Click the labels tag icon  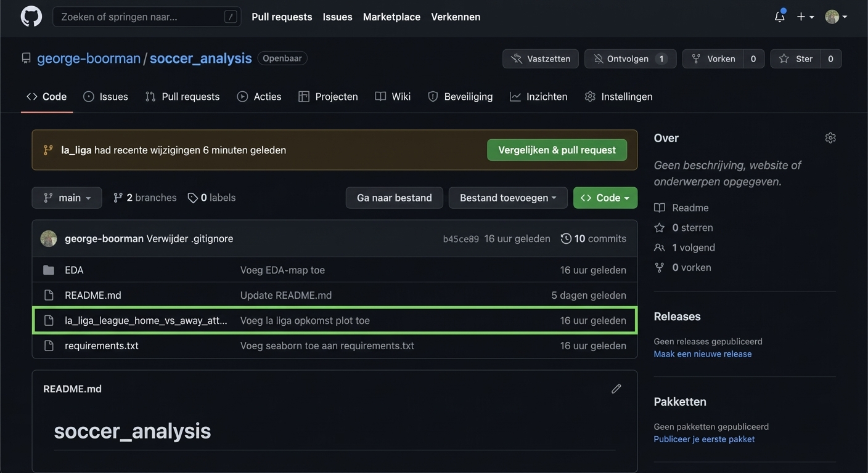pyautogui.click(x=193, y=198)
